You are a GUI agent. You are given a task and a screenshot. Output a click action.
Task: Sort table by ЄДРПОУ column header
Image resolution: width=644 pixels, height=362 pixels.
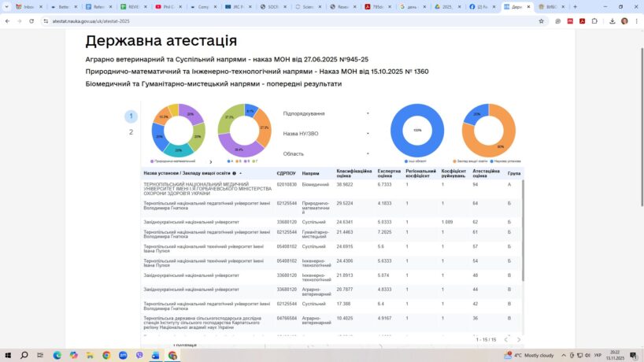point(286,173)
